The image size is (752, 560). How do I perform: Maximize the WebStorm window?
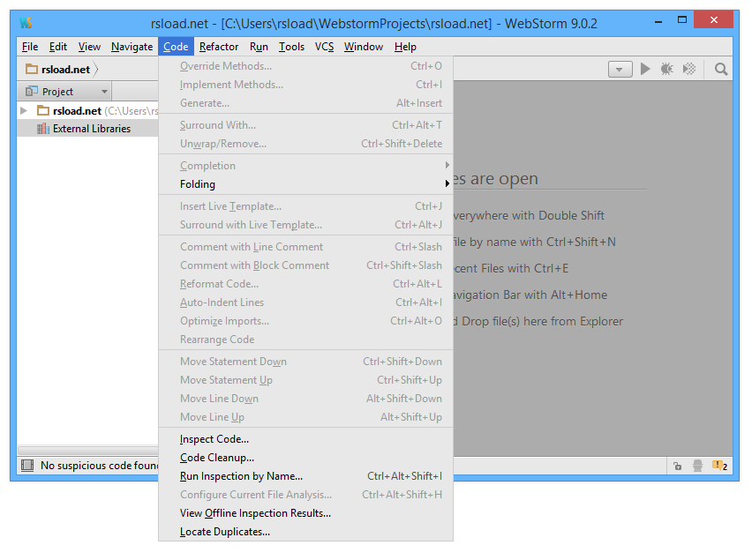682,20
